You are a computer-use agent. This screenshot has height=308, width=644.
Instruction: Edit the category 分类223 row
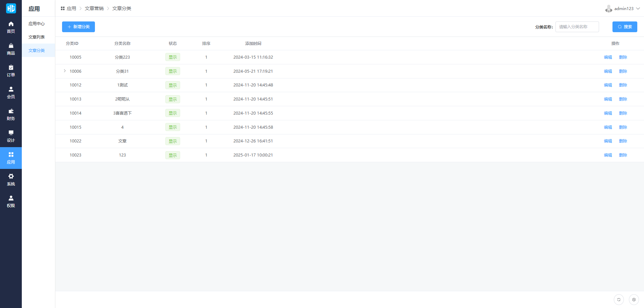[608, 57]
